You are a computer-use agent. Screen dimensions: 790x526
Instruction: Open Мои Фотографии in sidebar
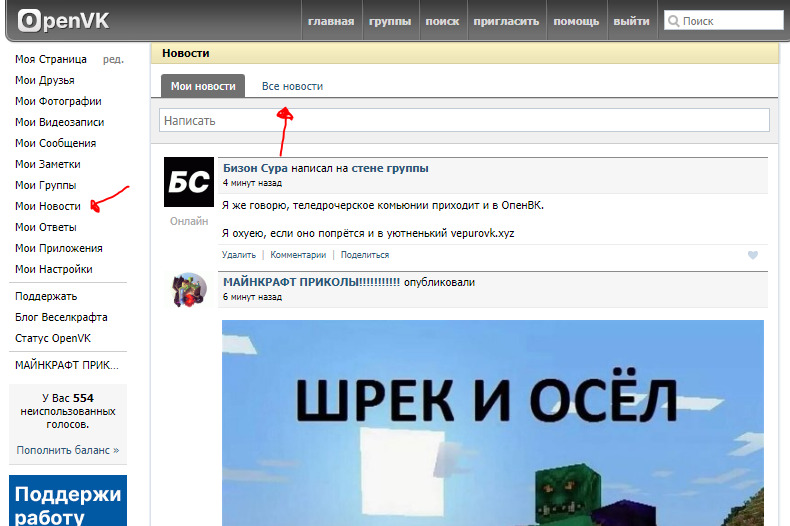[x=58, y=101]
